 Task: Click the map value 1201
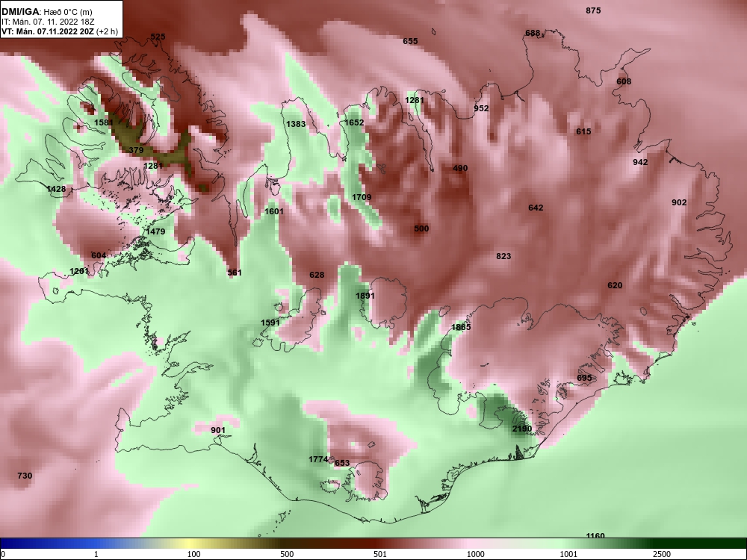click(x=79, y=272)
